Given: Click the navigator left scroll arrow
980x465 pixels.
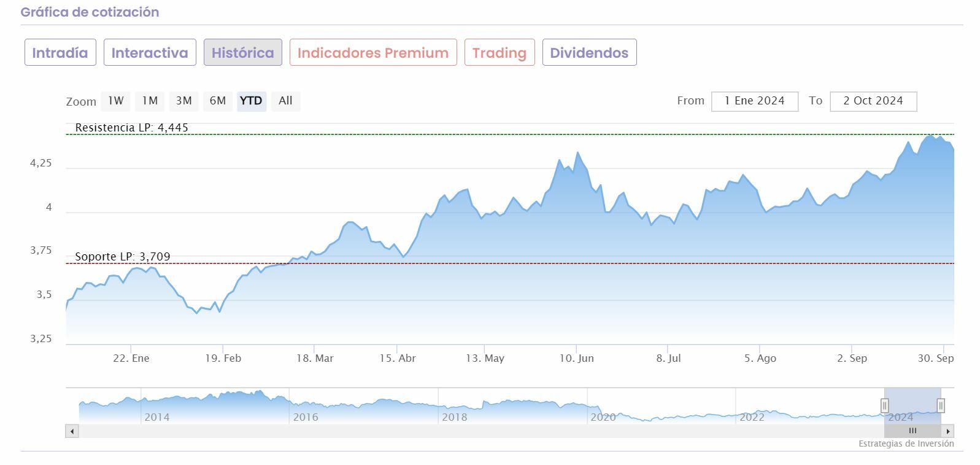Looking at the screenshot, I should point(72,431).
